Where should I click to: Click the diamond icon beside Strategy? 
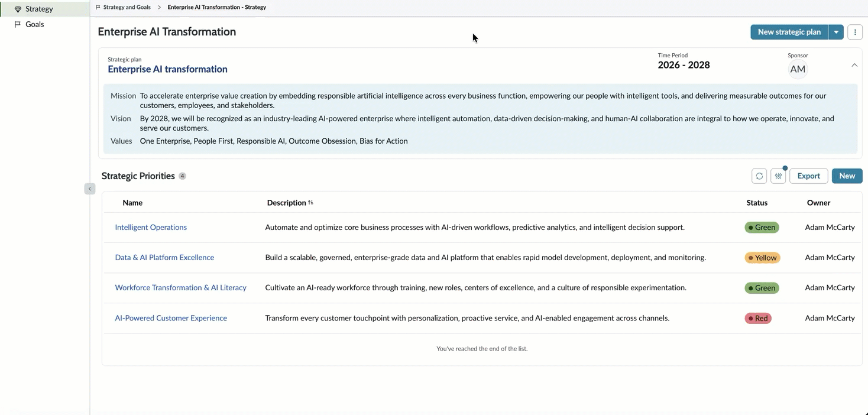18,9
